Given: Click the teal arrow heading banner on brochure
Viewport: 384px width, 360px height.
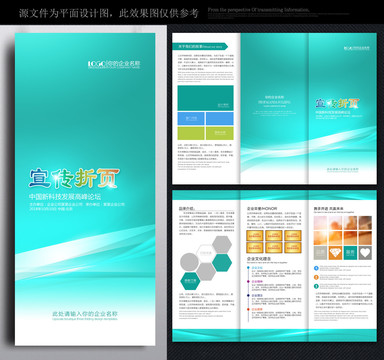Looking at the screenshot, I should point(200,47).
